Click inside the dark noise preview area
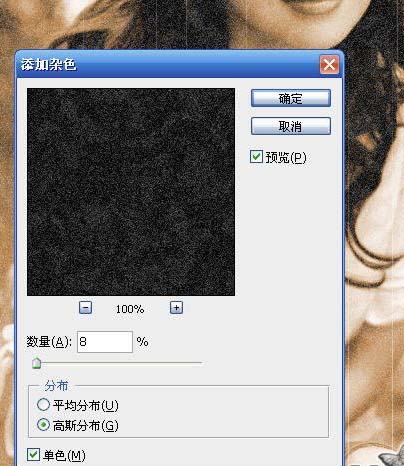Screen dimensions: 404x466 tap(131, 192)
